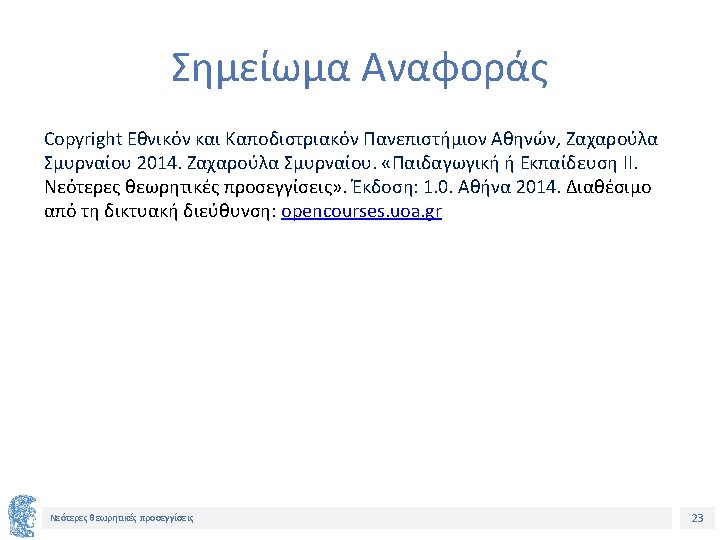Click slide number 23

pos(697,518)
